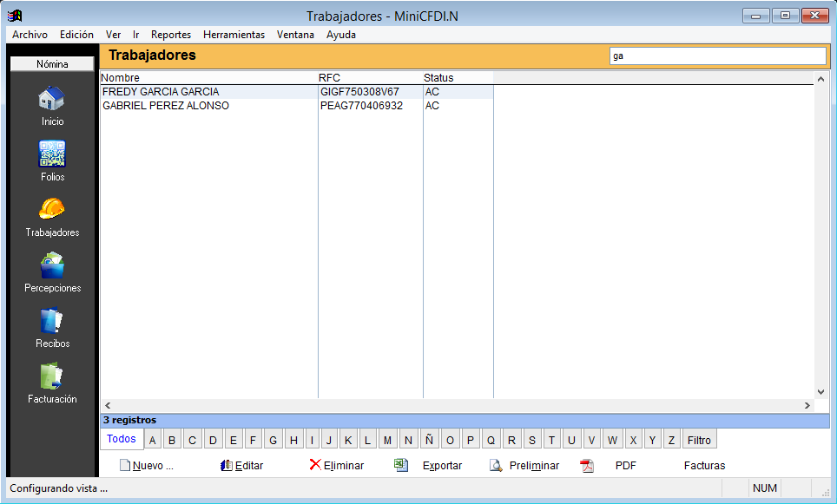Filter workers by letter P

[471, 440]
